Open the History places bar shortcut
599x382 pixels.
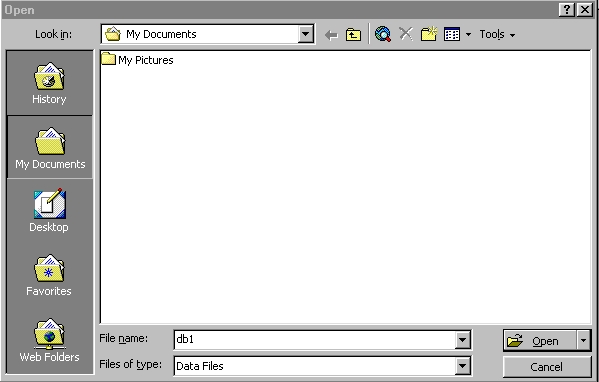click(x=49, y=83)
